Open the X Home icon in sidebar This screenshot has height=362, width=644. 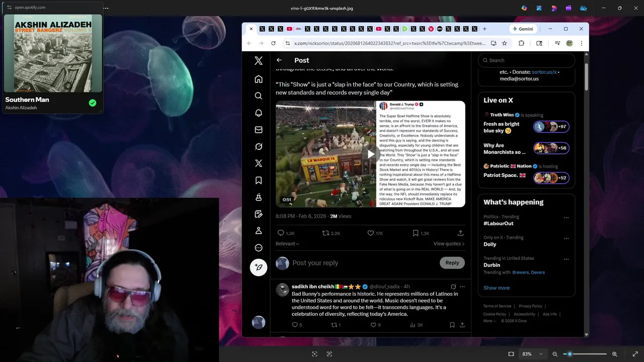pyautogui.click(x=259, y=79)
